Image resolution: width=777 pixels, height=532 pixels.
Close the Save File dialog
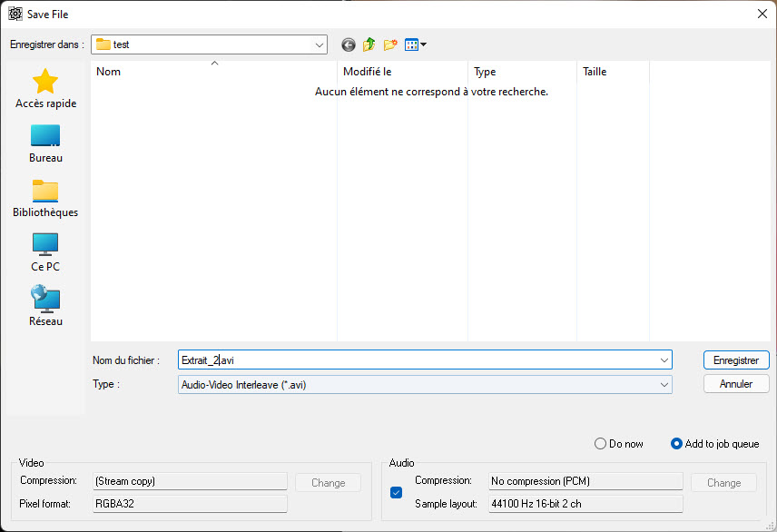click(x=762, y=14)
